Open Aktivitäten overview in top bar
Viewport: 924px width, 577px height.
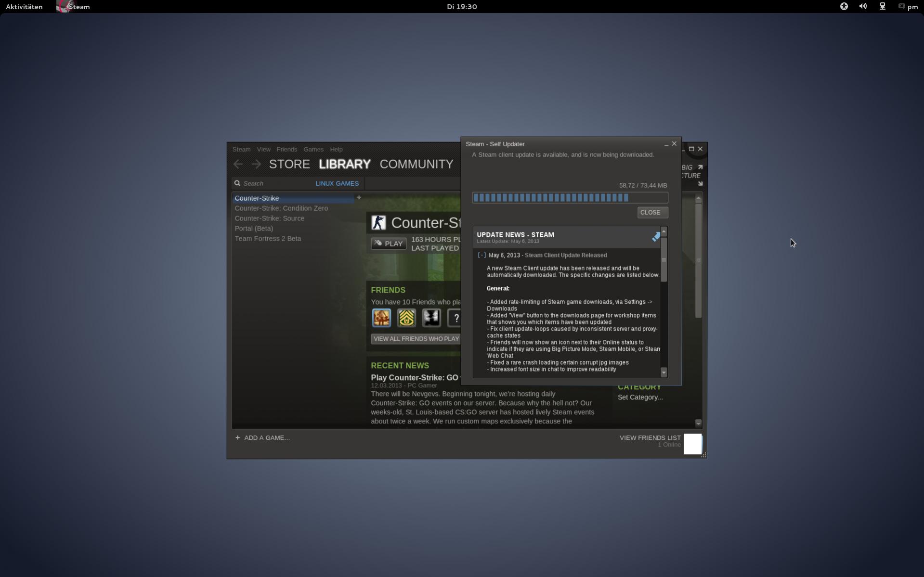24,6
